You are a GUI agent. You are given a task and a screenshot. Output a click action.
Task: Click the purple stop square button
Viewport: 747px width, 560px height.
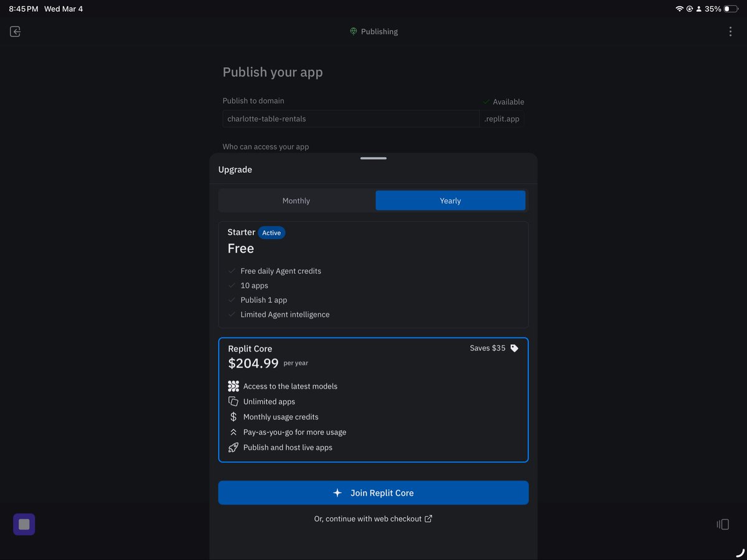tap(24, 525)
